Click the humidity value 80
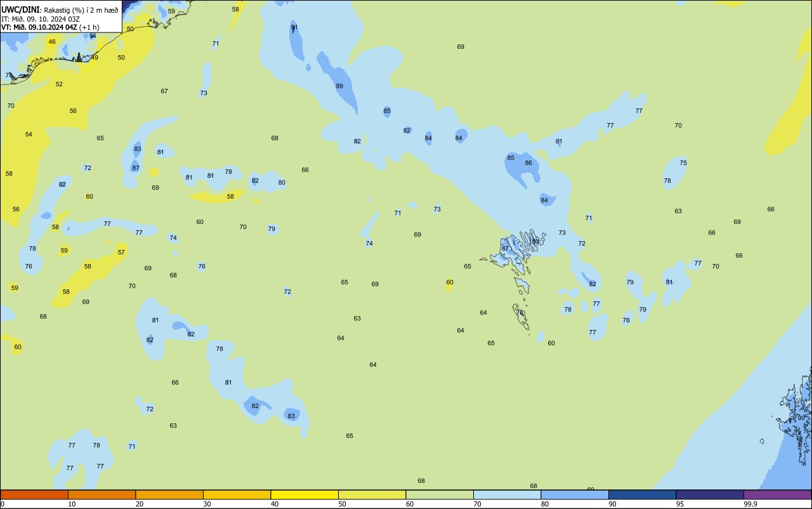 tap(282, 183)
